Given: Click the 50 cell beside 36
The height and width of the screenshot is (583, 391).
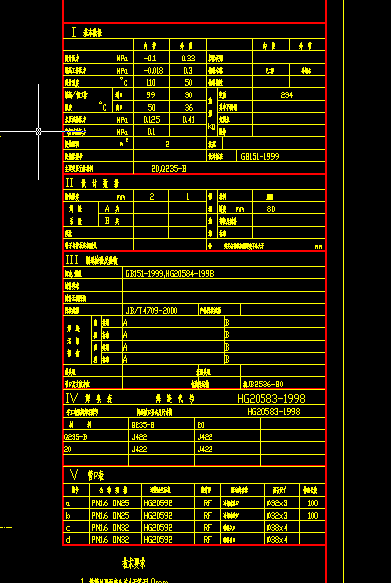Looking at the screenshot, I should [151, 107].
